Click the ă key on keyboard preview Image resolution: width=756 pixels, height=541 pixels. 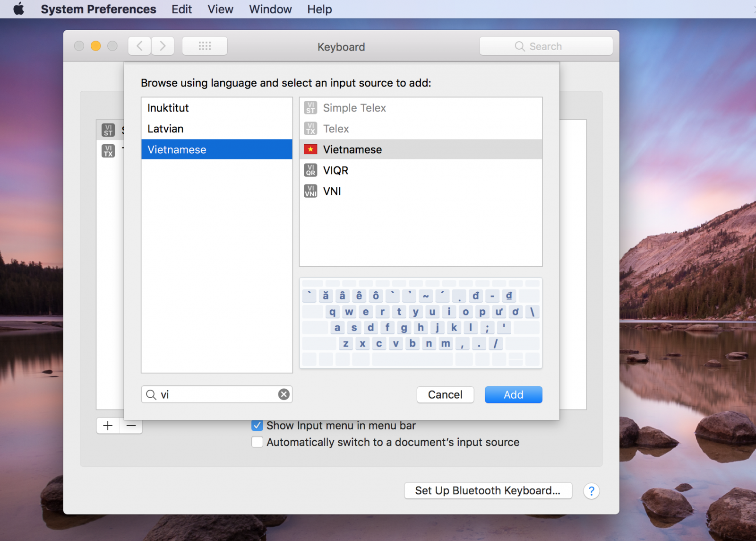[326, 296]
